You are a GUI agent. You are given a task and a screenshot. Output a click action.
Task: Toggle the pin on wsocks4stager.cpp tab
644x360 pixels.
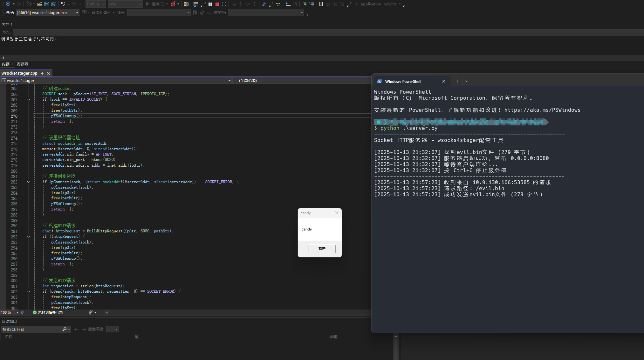[x=43, y=73]
